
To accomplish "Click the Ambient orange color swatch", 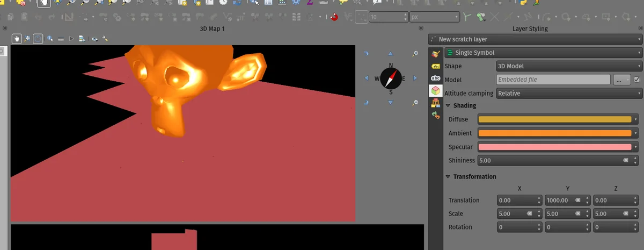I will click(554, 133).
